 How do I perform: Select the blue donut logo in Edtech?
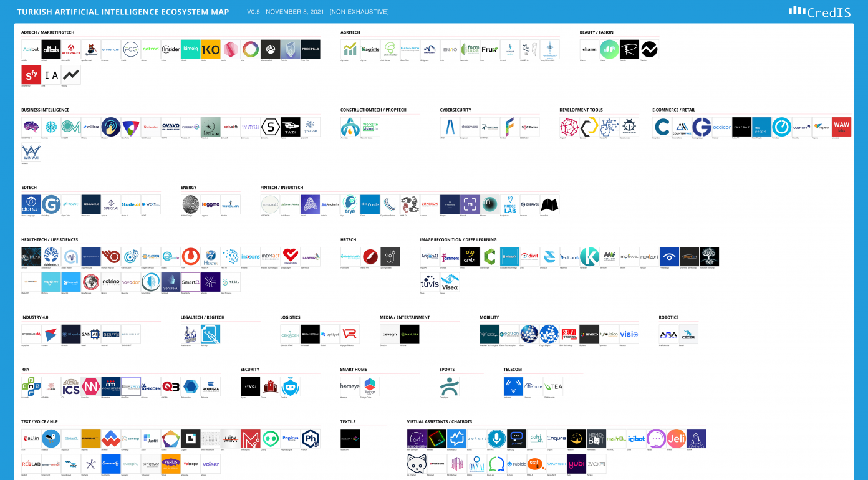(x=31, y=204)
